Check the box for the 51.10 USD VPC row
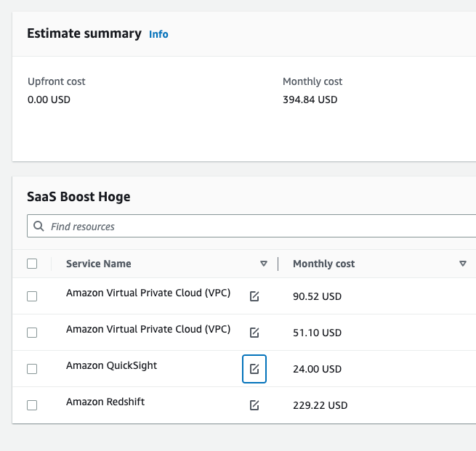The width and height of the screenshot is (476, 451). [32, 333]
